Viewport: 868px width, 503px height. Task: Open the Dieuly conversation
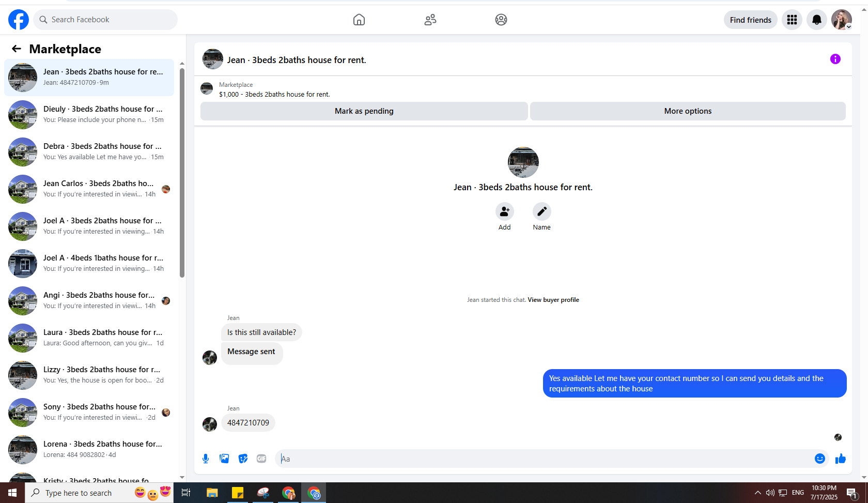click(89, 115)
